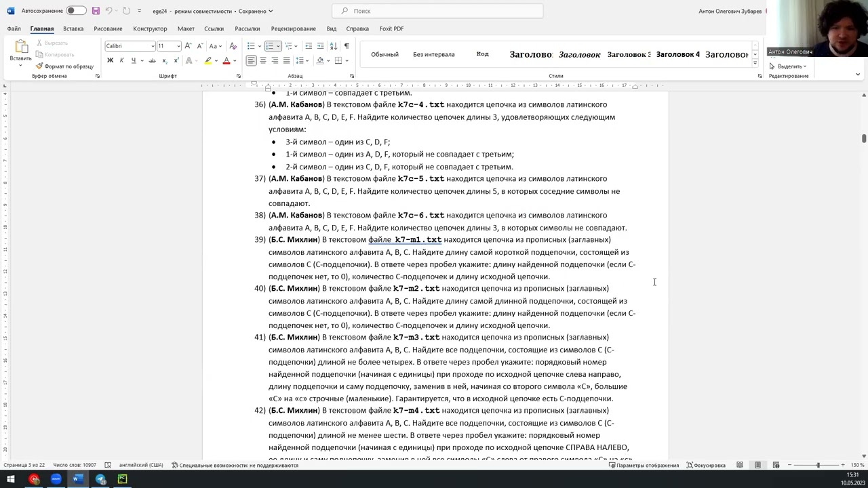Viewport: 868px width, 488px height.
Task: Decrease font size with A˅ icon
Action: (199, 46)
